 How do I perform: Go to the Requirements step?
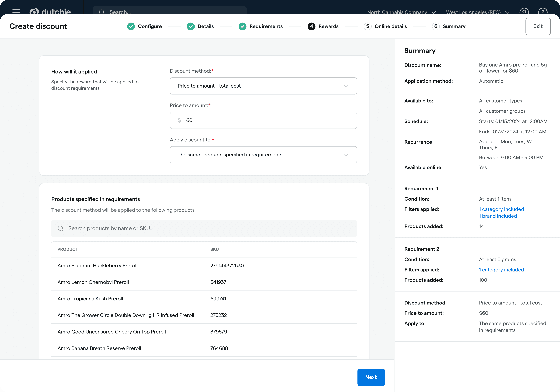(266, 26)
